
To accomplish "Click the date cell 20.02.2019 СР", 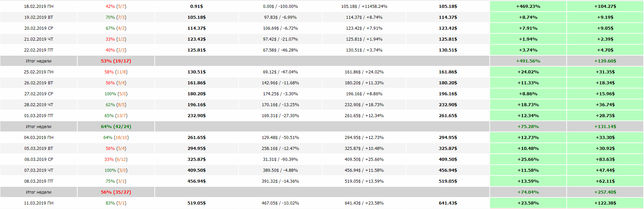I will click(39, 28).
